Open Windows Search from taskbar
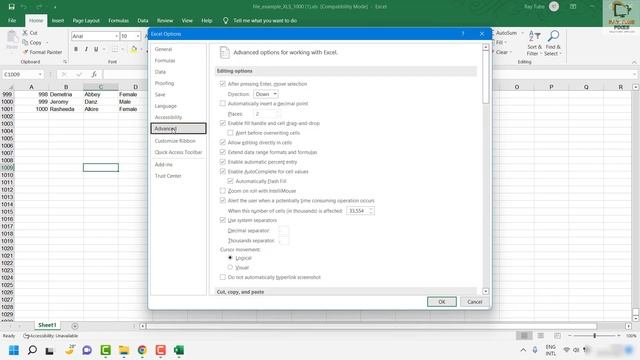 (x=32, y=350)
